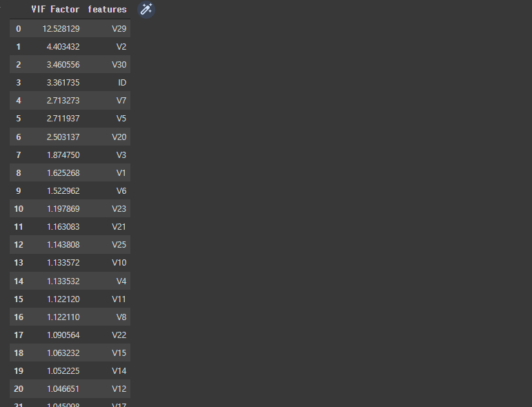Image resolution: width=532 pixels, height=407 pixels.
Task: Click VIF value 1.522962
Action: pos(63,191)
